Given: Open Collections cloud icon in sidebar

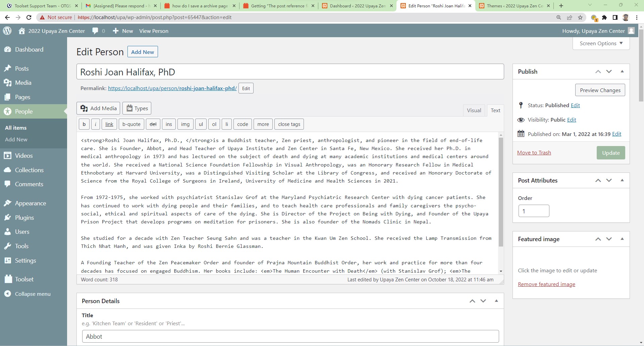Looking at the screenshot, I should 8,170.
